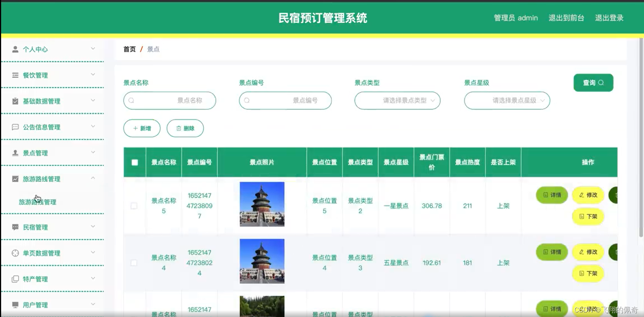Open the 个人中心 menu label
The height and width of the screenshot is (317, 644).
click(x=35, y=49)
